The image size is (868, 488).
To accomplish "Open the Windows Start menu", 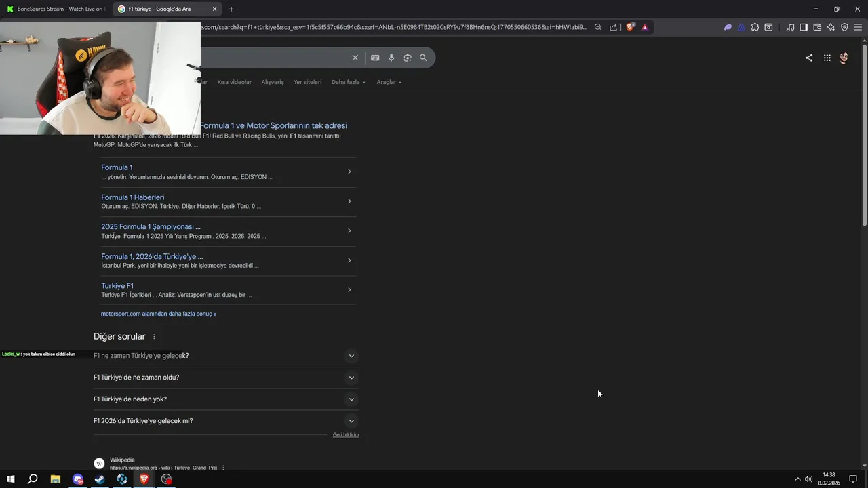I will tap(11, 479).
